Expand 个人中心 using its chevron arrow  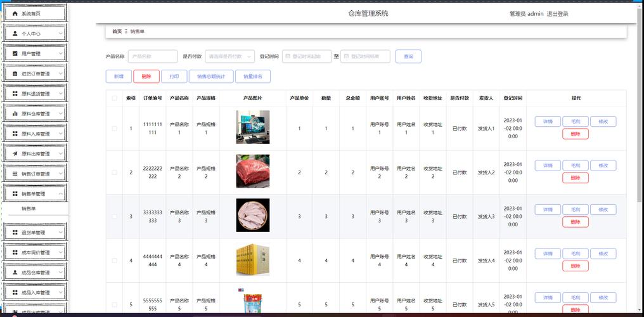[x=61, y=34]
